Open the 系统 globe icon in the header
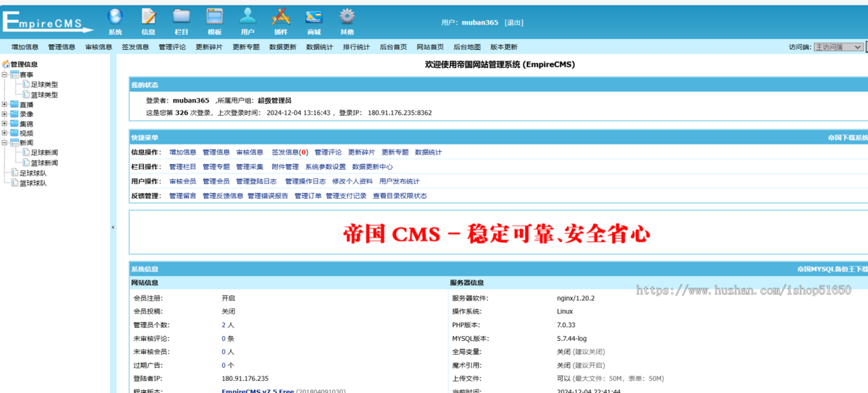Screen dimensions: 868x393 (115, 17)
